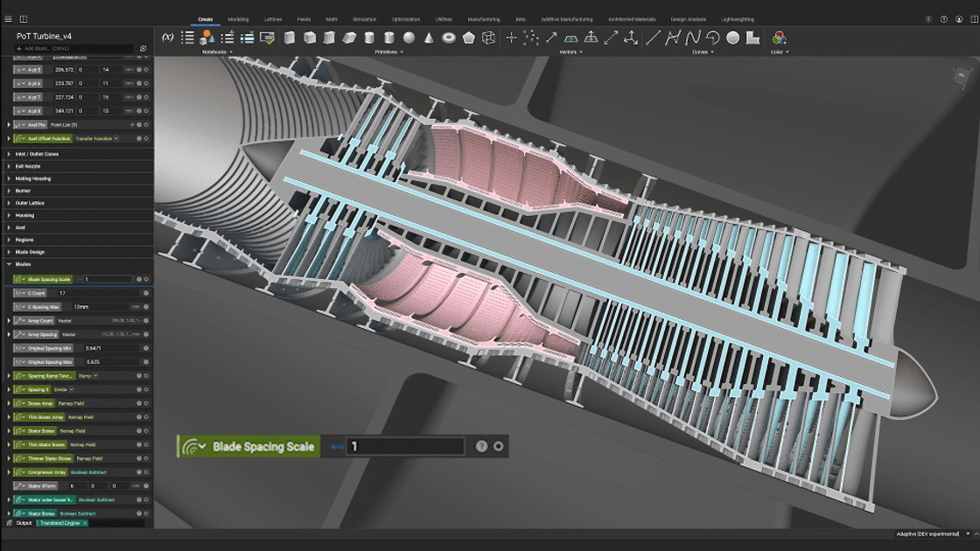Select the Plane icon in Vectors group

[570, 38]
